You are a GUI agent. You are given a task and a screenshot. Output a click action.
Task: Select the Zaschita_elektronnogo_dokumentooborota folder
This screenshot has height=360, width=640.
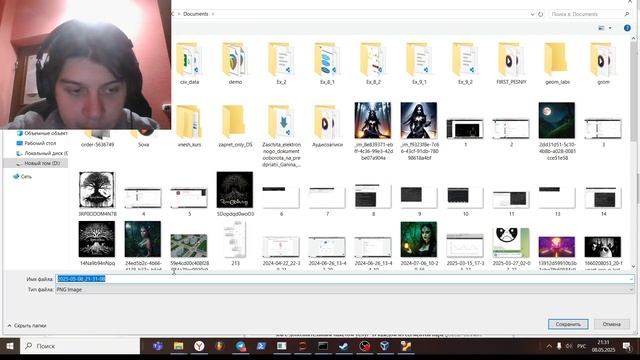(x=281, y=136)
